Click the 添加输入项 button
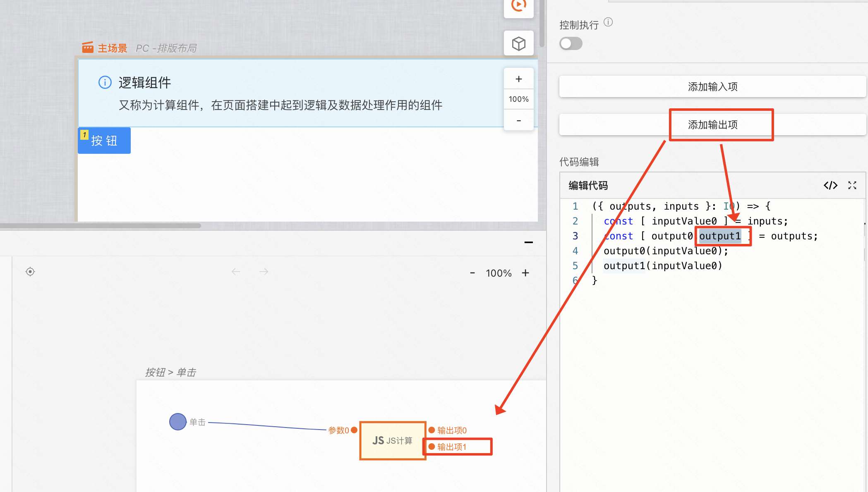Viewport: 868px width, 492px height. [x=712, y=87]
